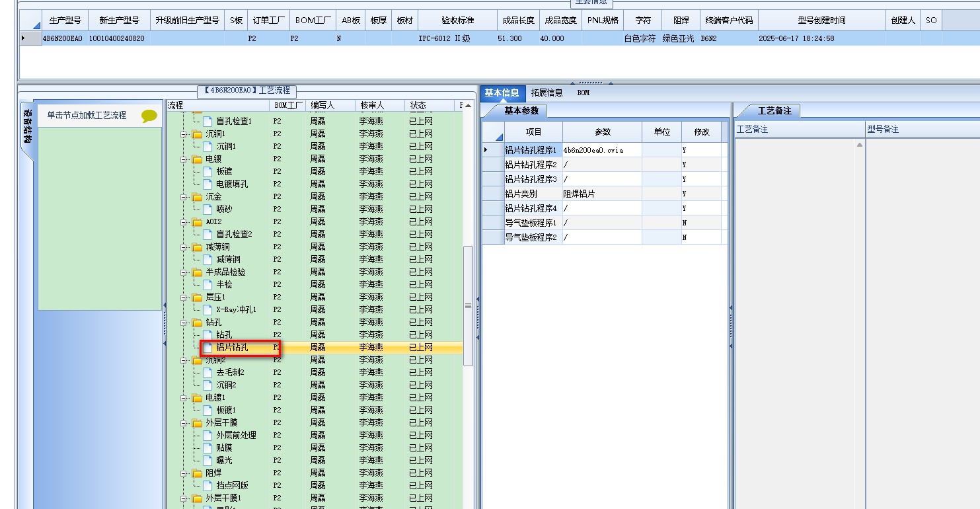Open the 设备结构 vertical side tab
This screenshot has height=509, width=980.
(x=27, y=127)
